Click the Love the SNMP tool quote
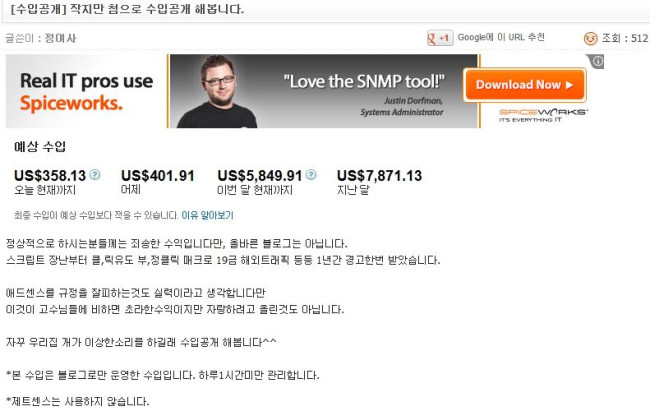 point(364,82)
